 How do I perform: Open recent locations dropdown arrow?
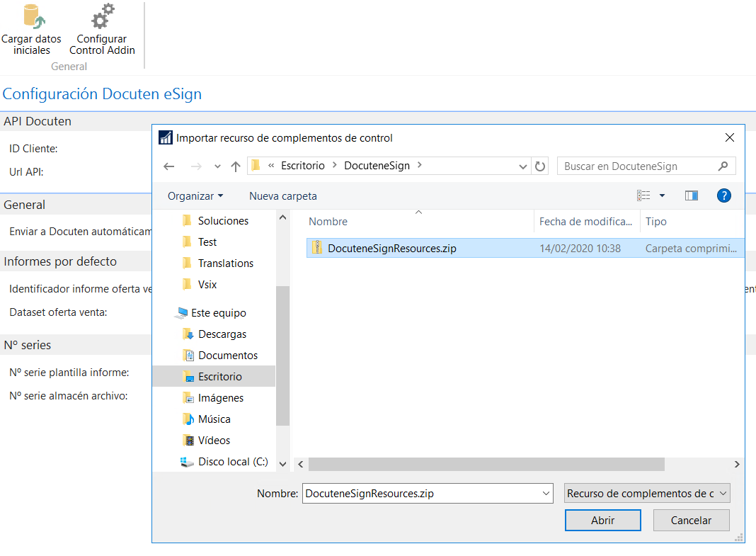(x=217, y=166)
